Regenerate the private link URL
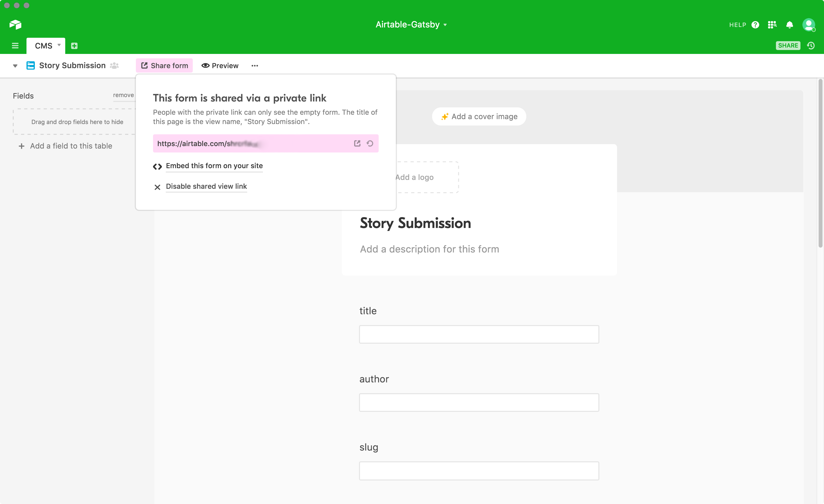824x504 pixels. pyautogui.click(x=370, y=143)
